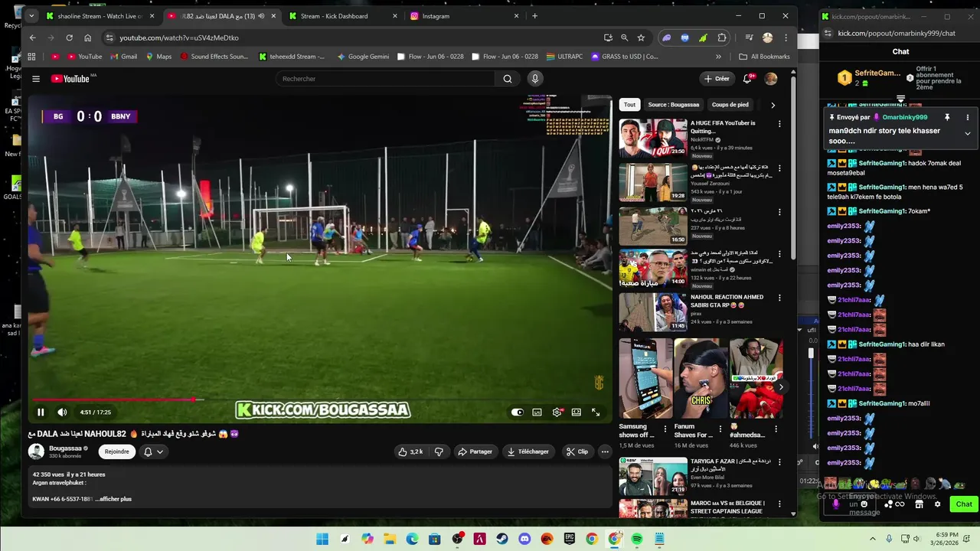Open Discord from the taskbar
This screenshot has width=980, height=551.
(524, 540)
